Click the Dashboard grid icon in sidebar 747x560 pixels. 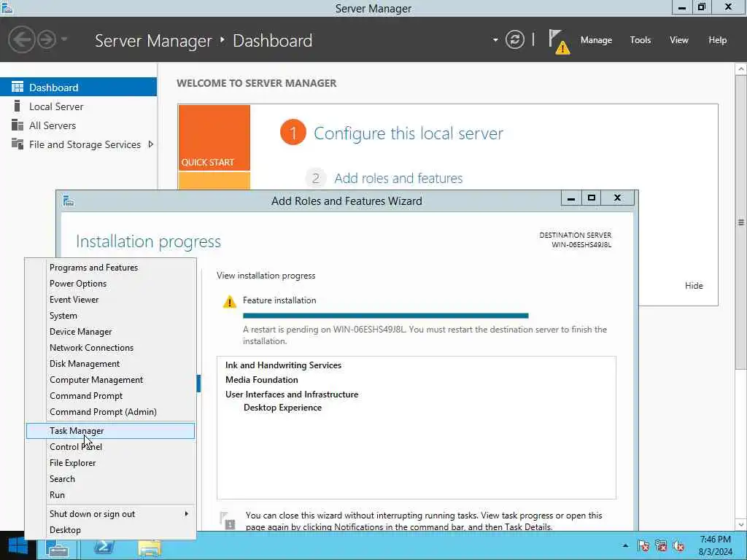(18, 87)
